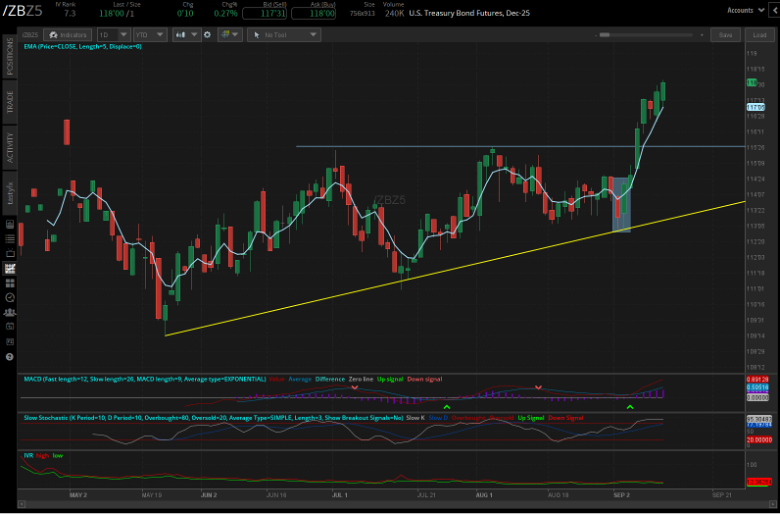Select the yellow ascending trendline
The image size is (780, 515).
tap(455, 269)
